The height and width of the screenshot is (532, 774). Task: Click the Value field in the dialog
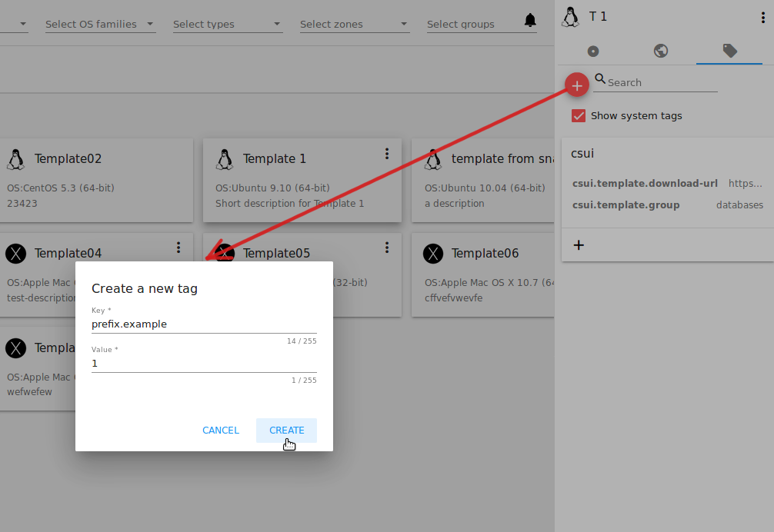204,364
